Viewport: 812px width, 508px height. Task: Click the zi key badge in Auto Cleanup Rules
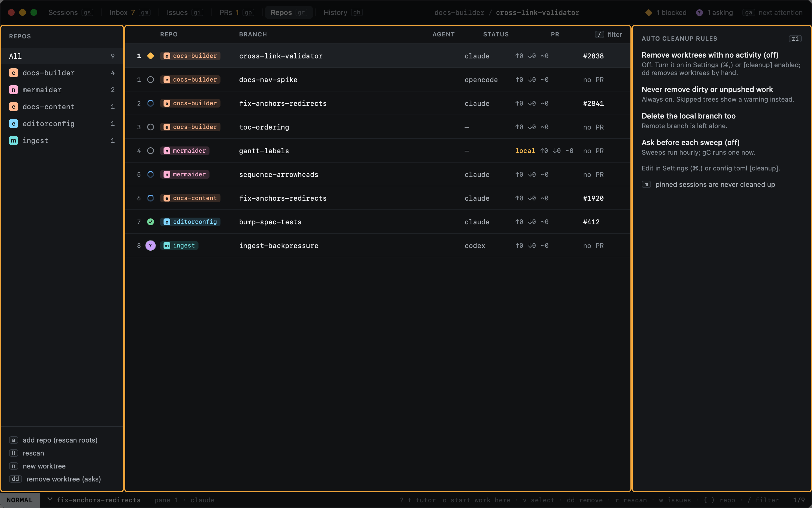pos(795,39)
